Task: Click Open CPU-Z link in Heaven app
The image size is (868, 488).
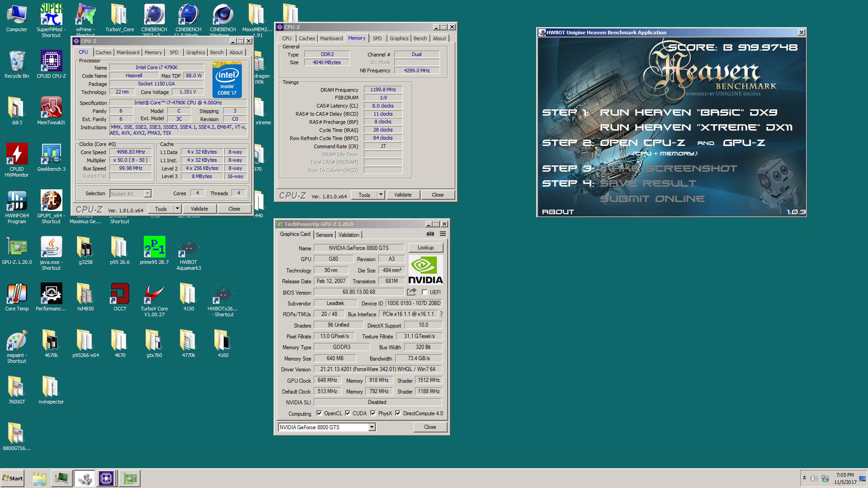Action: click(642, 143)
